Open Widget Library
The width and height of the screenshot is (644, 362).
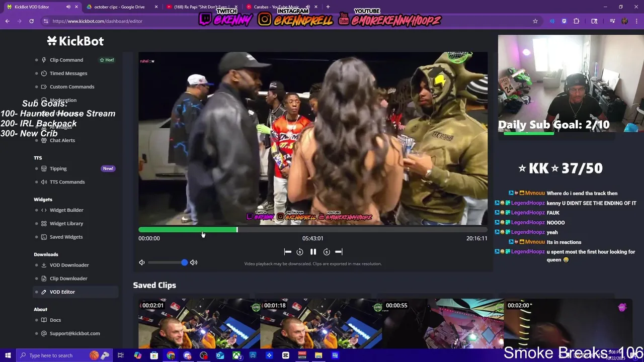(66, 223)
